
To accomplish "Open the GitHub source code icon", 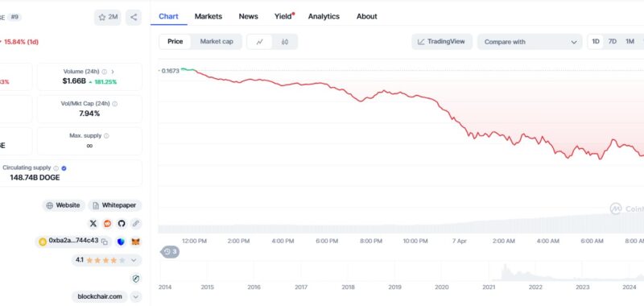I will click(122, 223).
